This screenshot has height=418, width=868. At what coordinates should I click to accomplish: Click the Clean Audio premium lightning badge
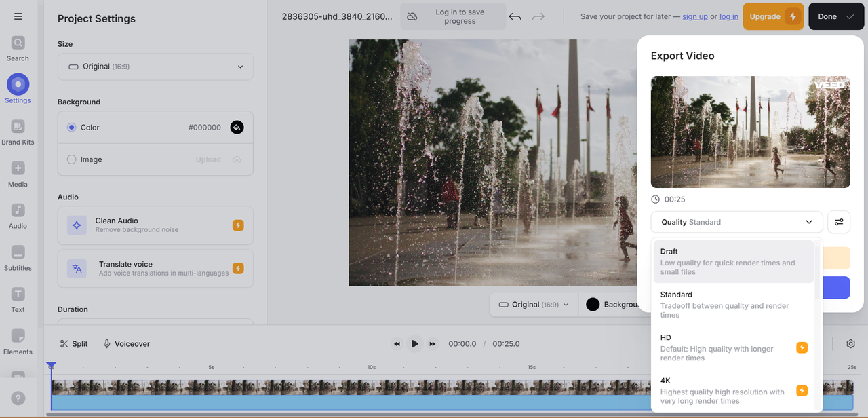click(x=238, y=225)
